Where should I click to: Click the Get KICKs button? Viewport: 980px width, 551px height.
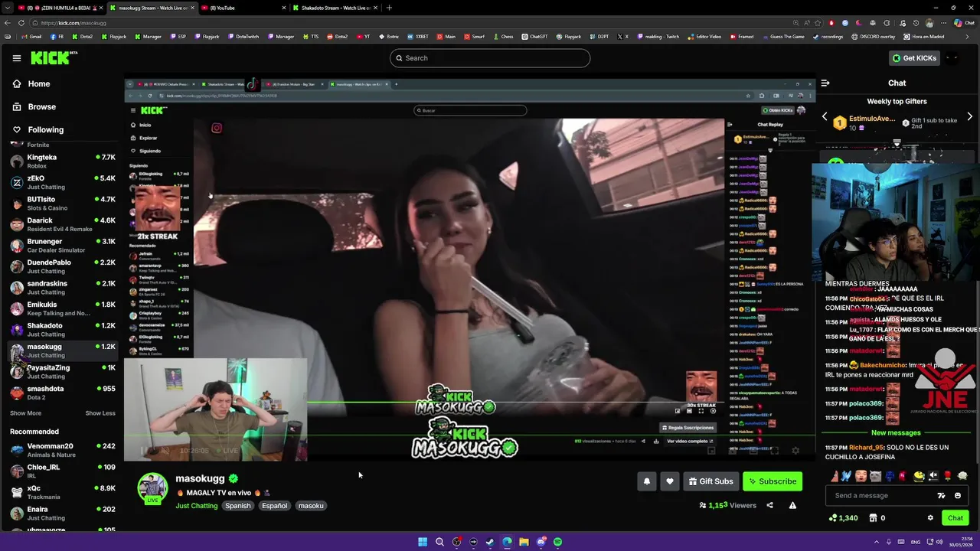[x=914, y=58]
